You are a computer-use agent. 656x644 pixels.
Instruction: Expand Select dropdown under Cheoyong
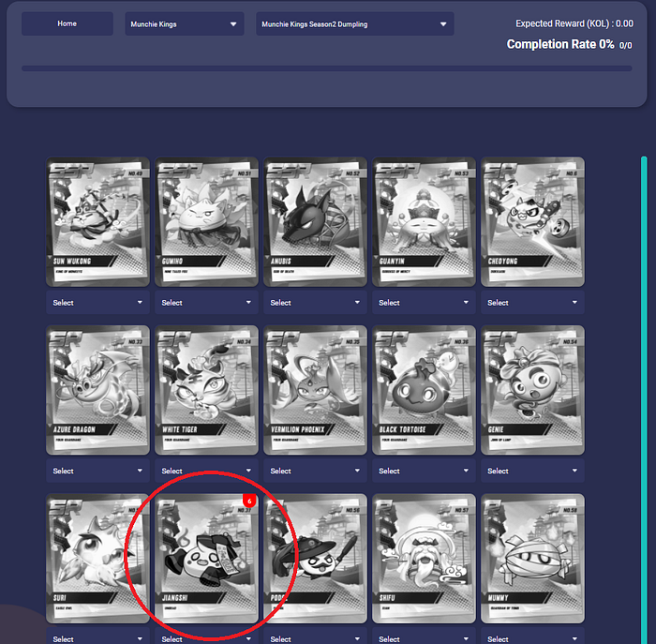[x=532, y=303]
